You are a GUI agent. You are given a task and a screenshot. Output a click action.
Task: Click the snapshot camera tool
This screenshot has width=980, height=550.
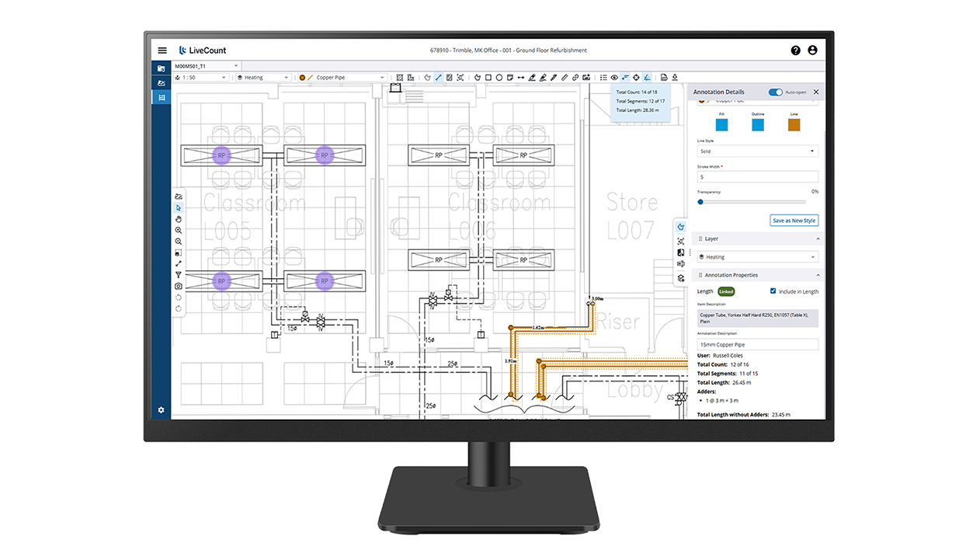click(x=179, y=286)
